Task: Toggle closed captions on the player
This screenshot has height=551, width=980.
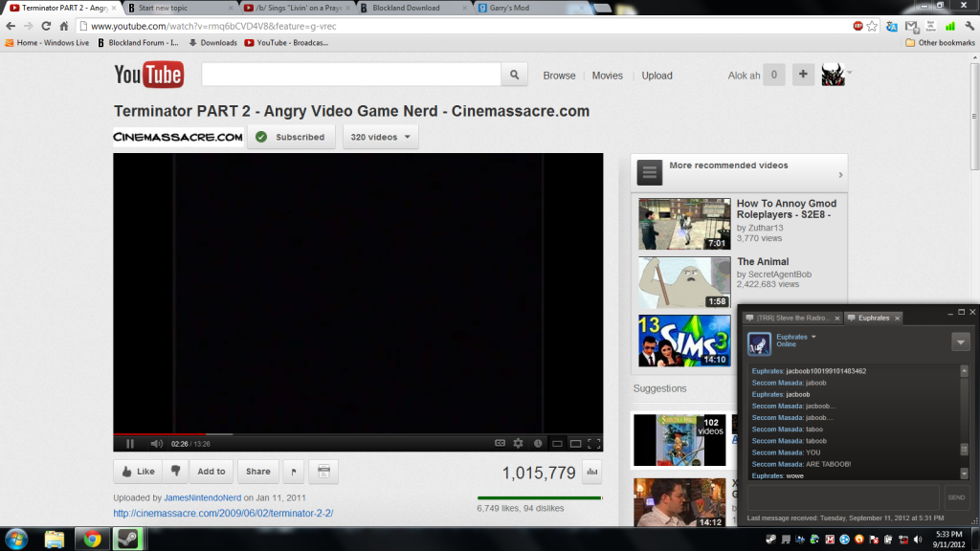Action: (500, 444)
